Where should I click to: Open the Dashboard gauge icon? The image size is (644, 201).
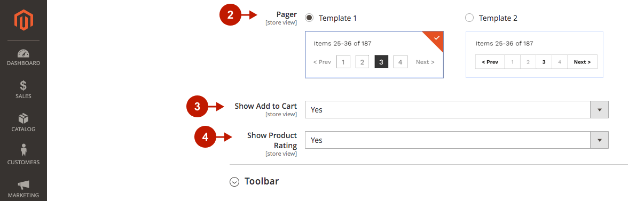point(23,54)
